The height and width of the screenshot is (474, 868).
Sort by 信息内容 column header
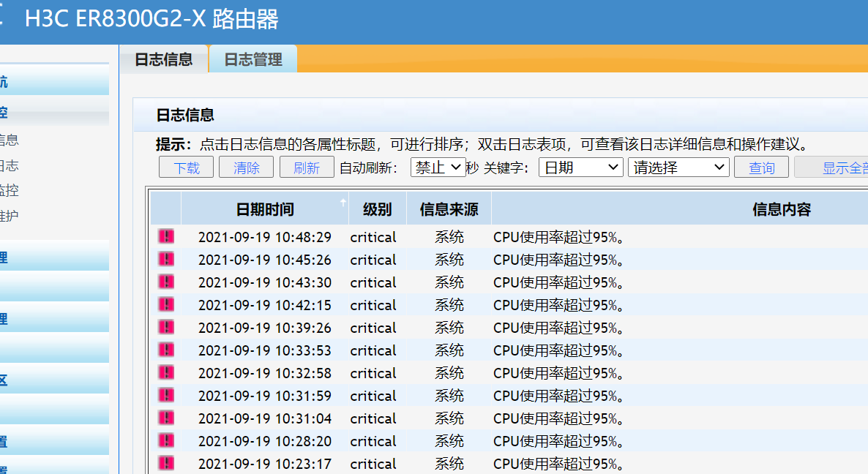pos(680,209)
